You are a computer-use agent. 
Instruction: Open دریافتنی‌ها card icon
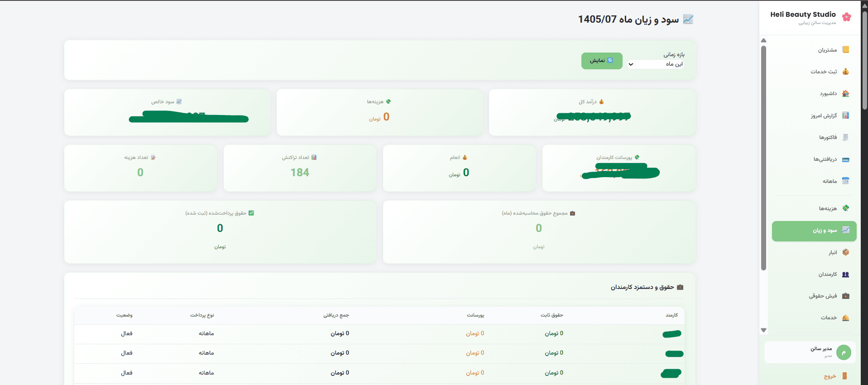click(x=845, y=159)
